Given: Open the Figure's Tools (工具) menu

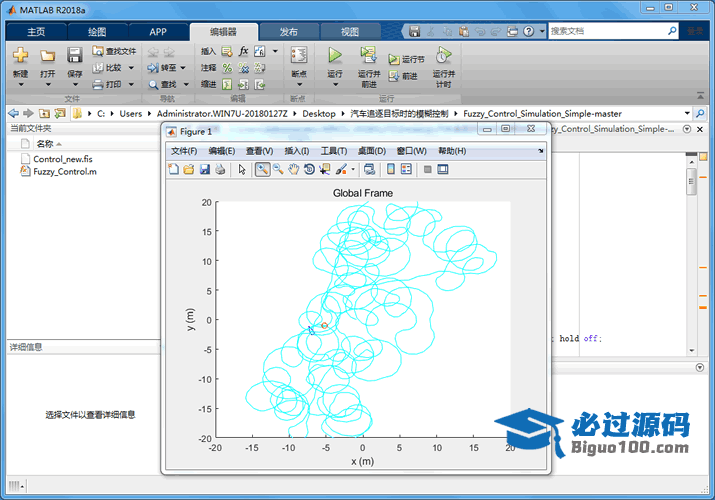Looking at the screenshot, I should coord(333,151).
